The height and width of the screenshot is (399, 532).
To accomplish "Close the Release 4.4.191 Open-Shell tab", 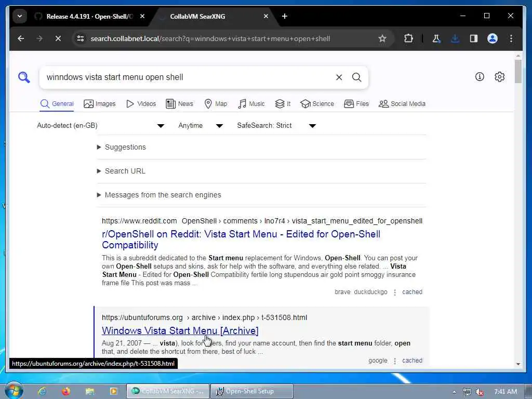I will point(142,16).
